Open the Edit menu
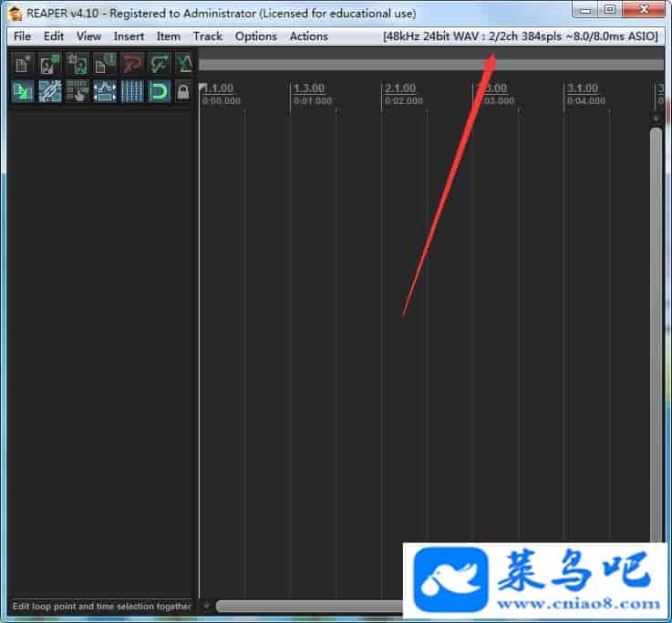 54,36
